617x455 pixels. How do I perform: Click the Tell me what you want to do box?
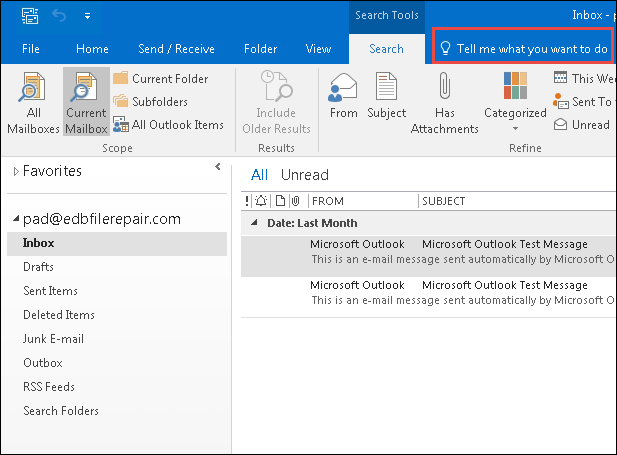523,48
